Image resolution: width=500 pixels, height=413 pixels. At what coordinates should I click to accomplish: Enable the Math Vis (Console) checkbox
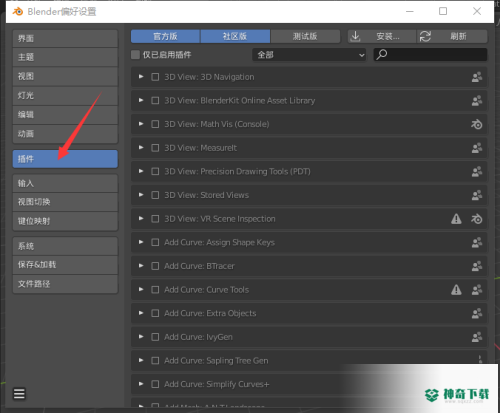pos(155,124)
